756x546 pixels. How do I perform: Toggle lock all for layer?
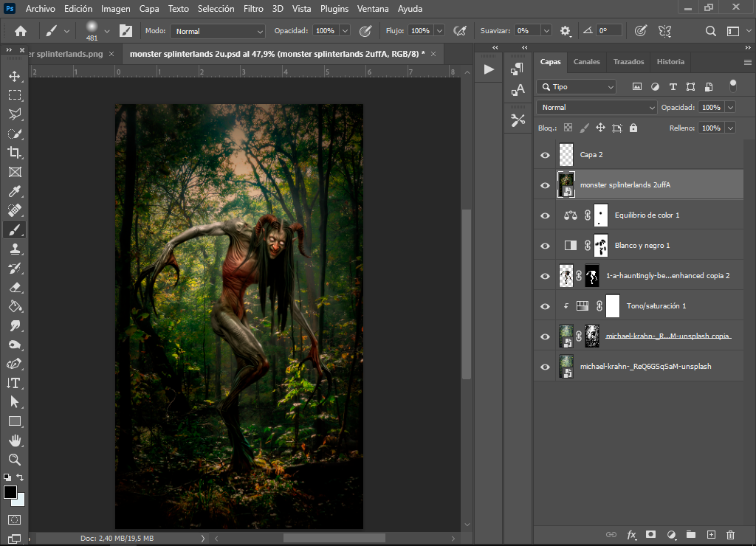pyautogui.click(x=633, y=128)
